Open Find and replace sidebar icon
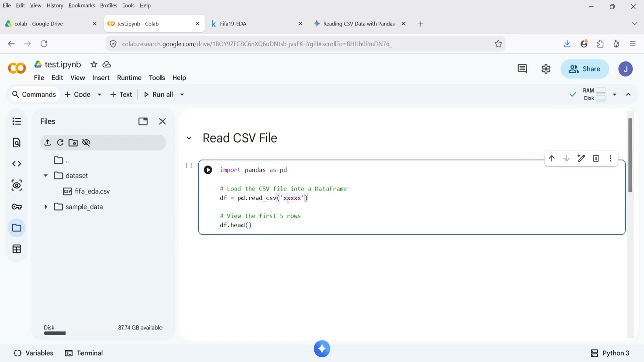Viewport: 644px width, 362px height. (17, 143)
